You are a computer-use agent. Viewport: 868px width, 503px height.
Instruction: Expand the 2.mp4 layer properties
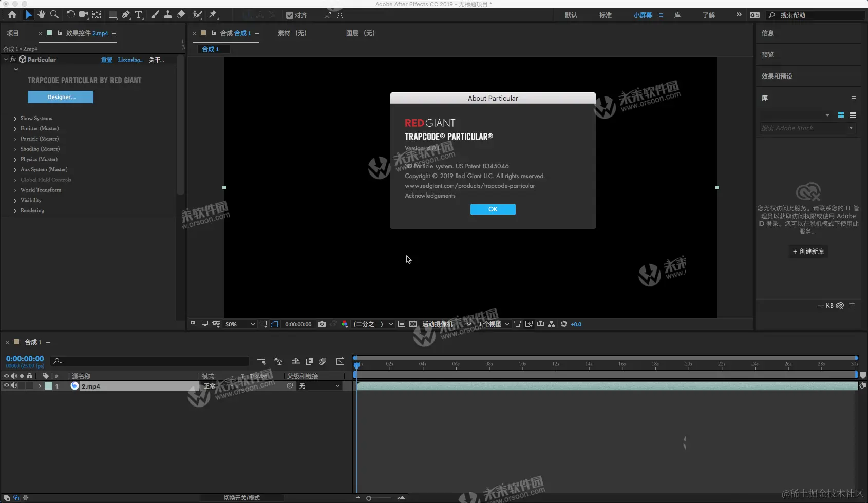click(x=40, y=386)
